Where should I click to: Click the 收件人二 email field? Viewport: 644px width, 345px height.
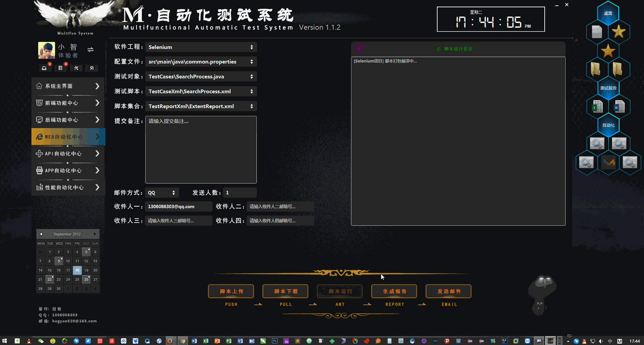coord(280,206)
